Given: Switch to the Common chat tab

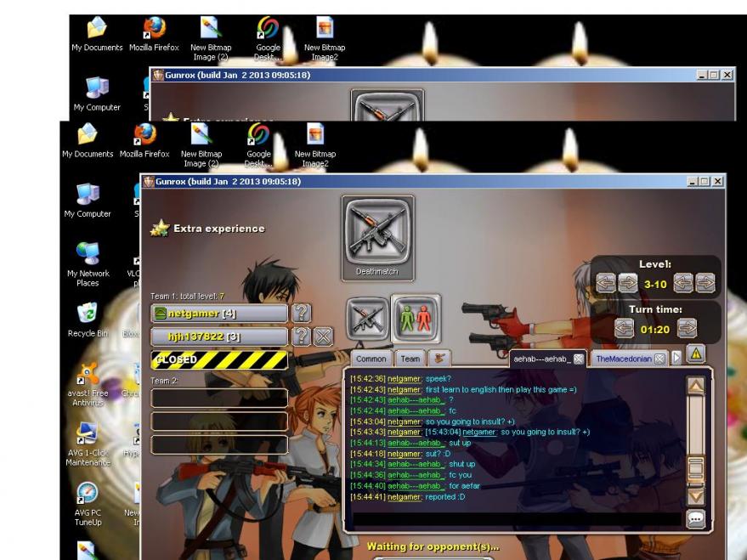Looking at the screenshot, I should 371,359.
